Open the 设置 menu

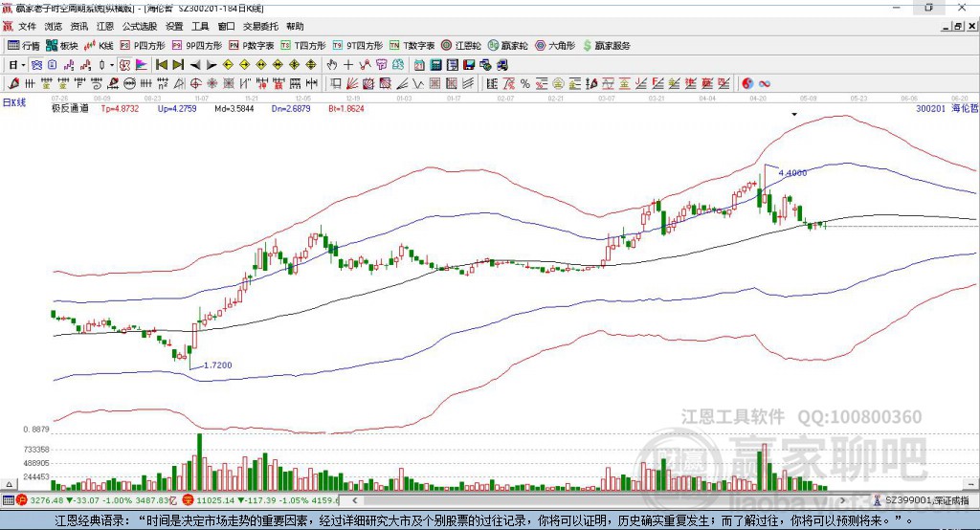pos(174,26)
